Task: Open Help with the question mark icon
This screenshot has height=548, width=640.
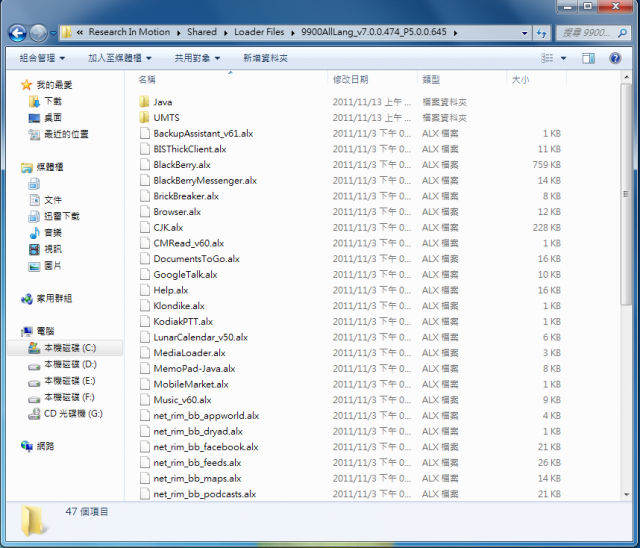Action: (615, 58)
